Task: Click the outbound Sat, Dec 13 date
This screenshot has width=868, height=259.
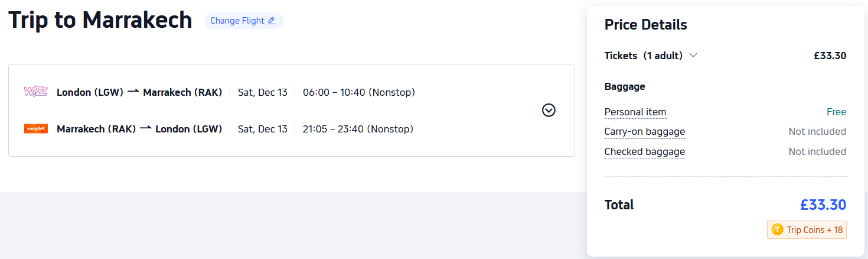Action: [x=262, y=92]
